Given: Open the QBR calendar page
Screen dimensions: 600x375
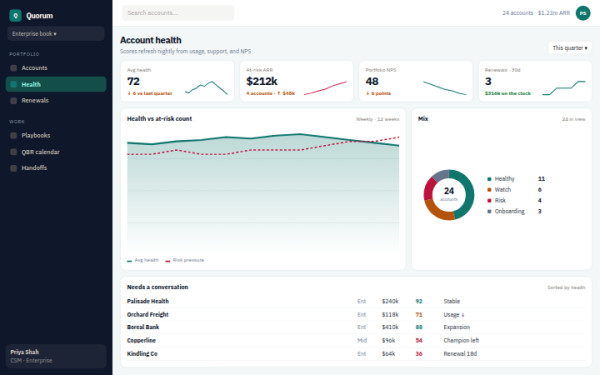Looking at the screenshot, I should point(56,152).
